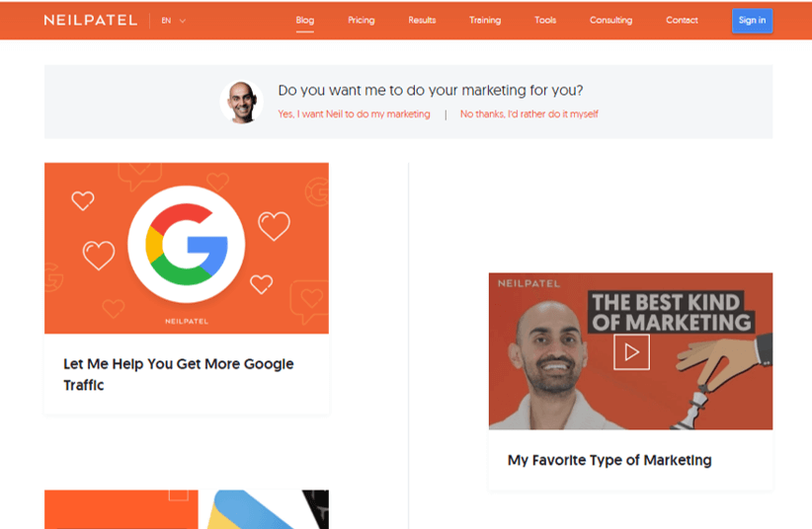
Task: Open the Results nav link
Action: point(422,20)
